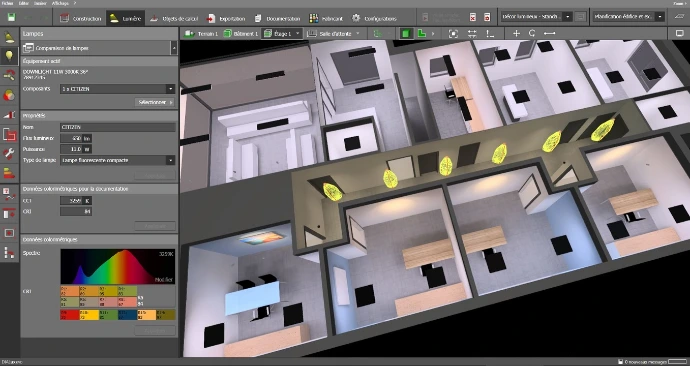The image size is (690, 366).
Task: Toggle the fullscreen monitor icon
Action: (x=679, y=33)
